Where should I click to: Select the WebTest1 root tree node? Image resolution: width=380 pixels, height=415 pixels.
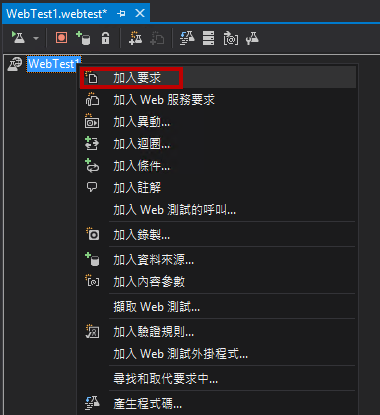(54, 63)
